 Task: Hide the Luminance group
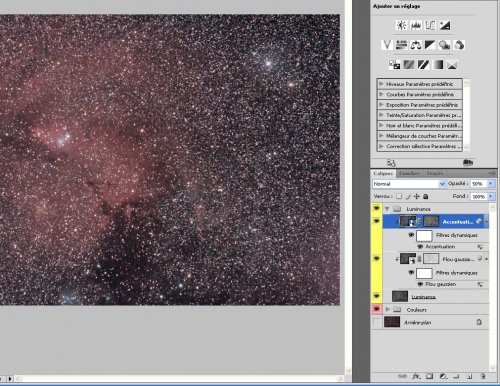click(377, 209)
